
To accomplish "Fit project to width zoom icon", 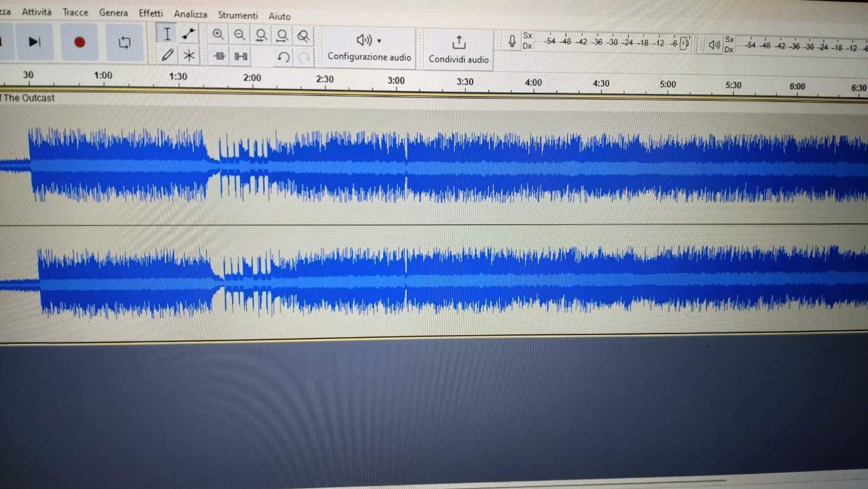I will click(282, 35).
